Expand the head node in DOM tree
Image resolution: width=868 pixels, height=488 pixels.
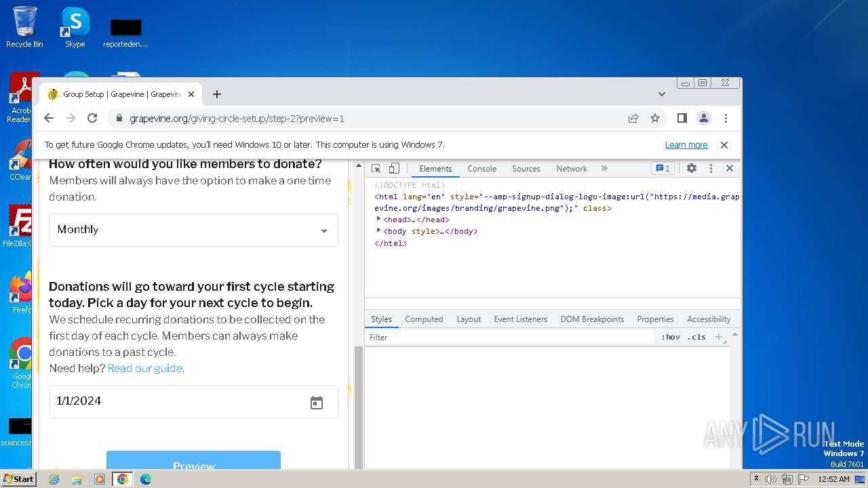379,219
